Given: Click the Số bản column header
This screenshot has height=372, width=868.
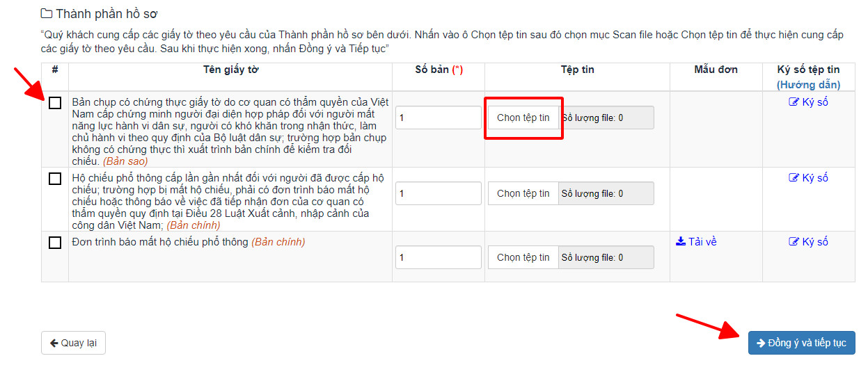Looking at the screenshot, I should click(439, 70).
